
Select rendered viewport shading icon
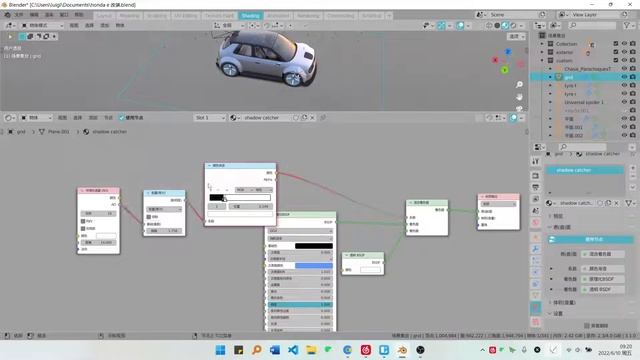(513, 25)
